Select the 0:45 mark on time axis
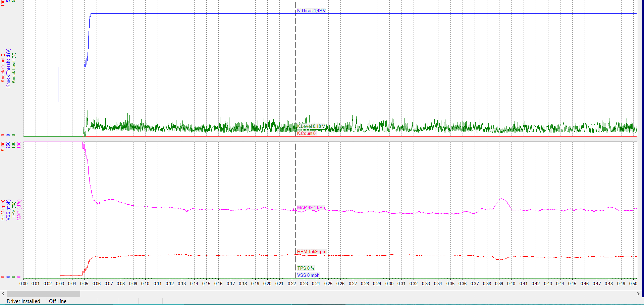 point(572,284)
